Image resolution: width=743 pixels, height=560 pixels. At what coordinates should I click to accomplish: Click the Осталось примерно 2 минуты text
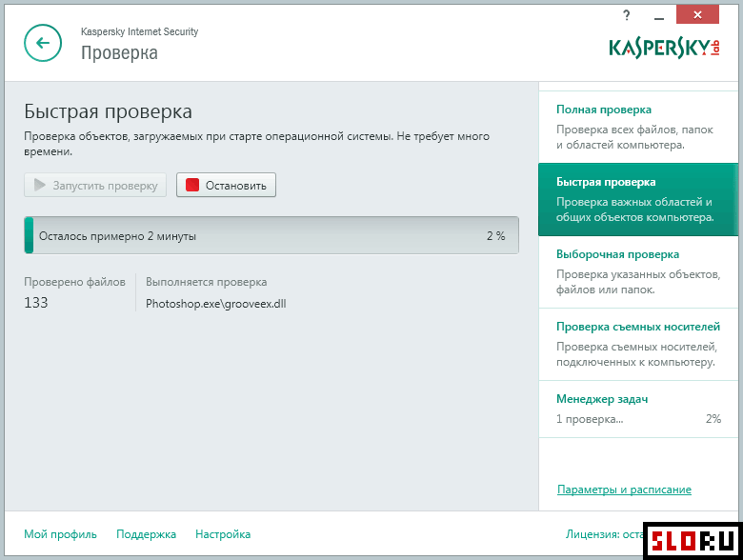tap(117, 236)
